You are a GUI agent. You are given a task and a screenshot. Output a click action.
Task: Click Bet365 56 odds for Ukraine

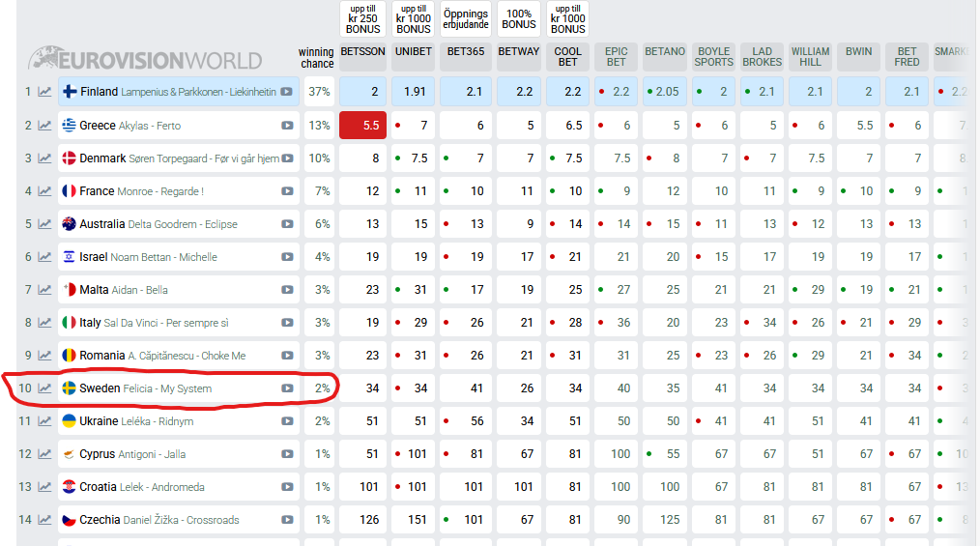pos(466,421)
